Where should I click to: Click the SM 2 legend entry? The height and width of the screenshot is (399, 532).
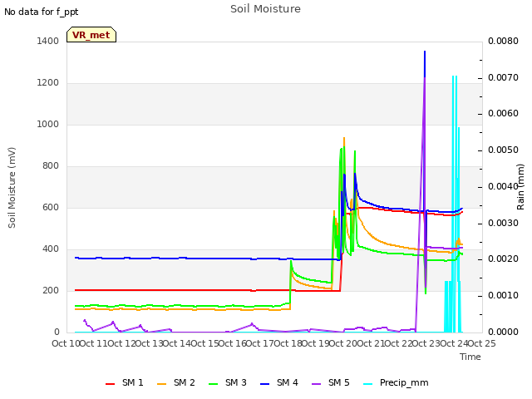(175, 382)
